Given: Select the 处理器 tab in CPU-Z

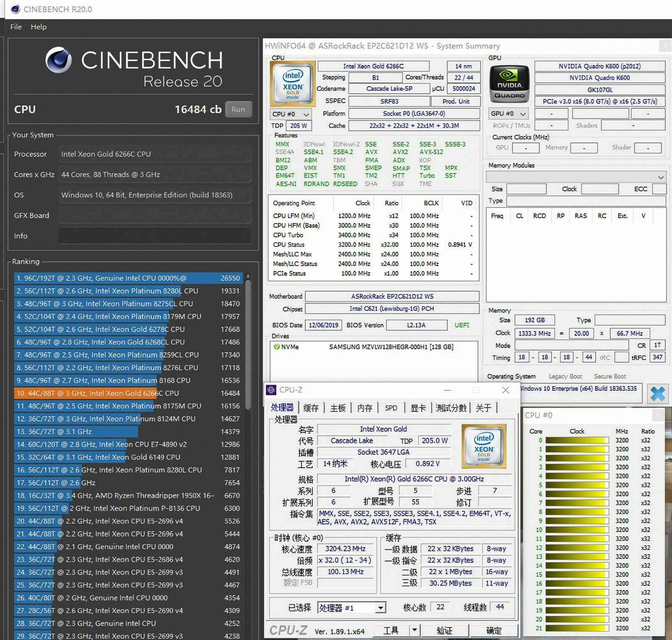Looking at the screenshot, I should click(282, 407).
